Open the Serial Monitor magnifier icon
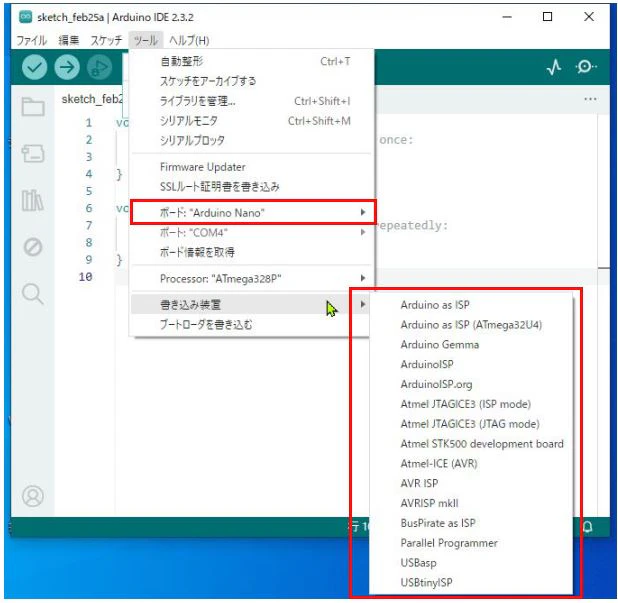Screen dimensions: 618x603 tap(586, 67)
